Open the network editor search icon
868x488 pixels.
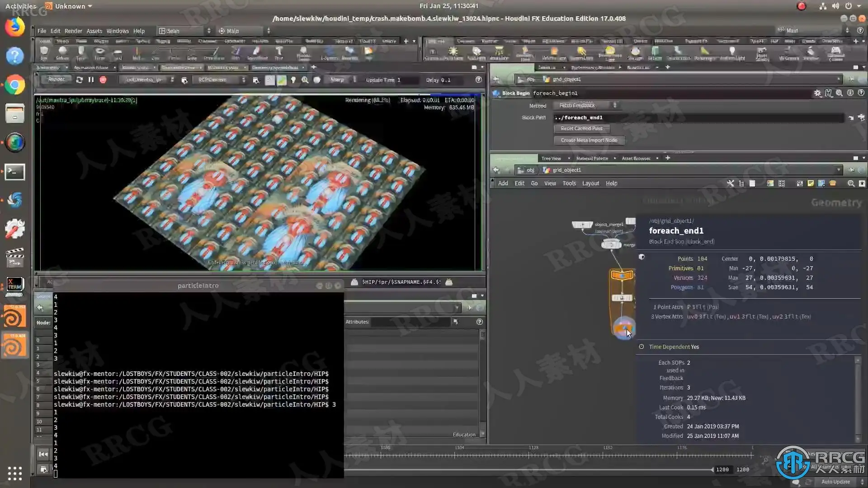coord(851,183)
